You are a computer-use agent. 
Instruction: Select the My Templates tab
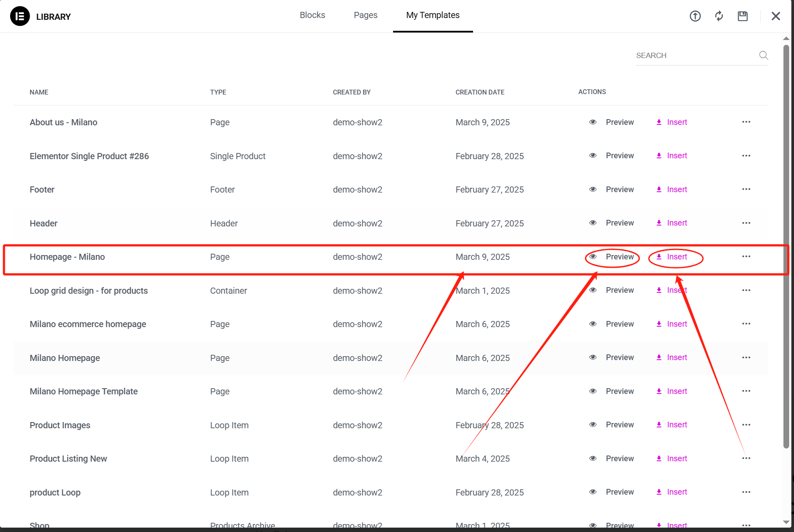[x=433, y=15]
